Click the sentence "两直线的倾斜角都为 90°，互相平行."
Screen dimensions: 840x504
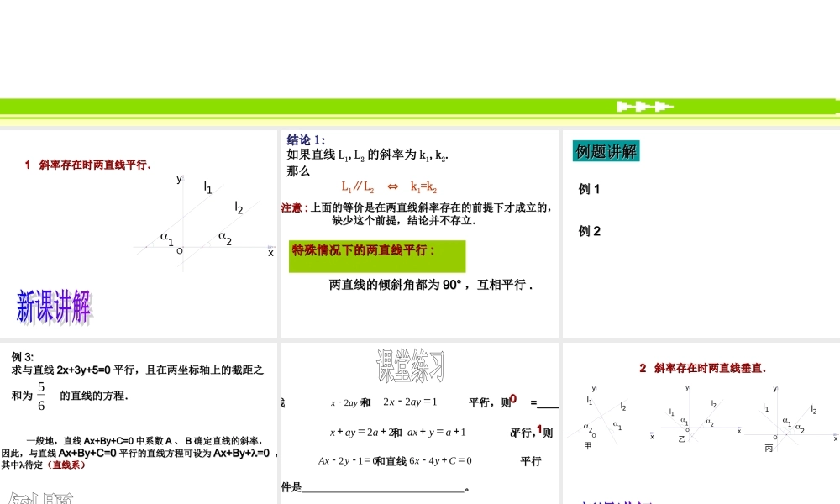coord(431,285)
